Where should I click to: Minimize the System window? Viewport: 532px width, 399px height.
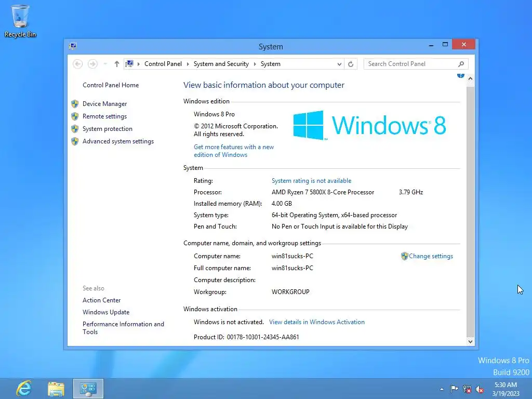click(431, 45)
